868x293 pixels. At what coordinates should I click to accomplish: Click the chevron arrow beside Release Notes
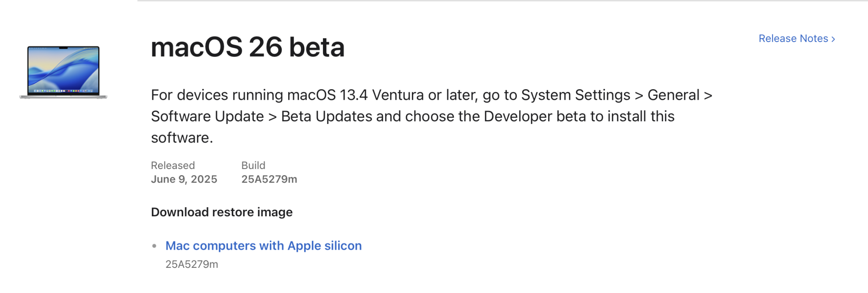833,39
